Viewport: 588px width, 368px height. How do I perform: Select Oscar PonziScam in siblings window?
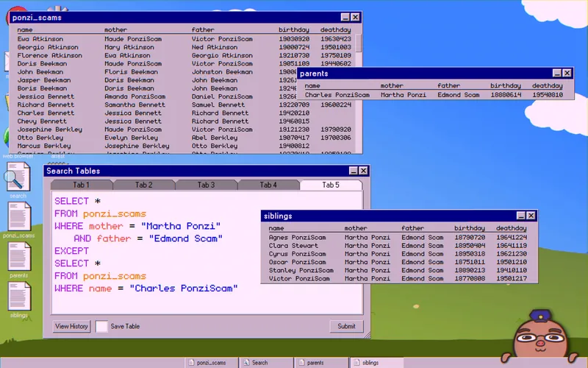click(297, 262)
